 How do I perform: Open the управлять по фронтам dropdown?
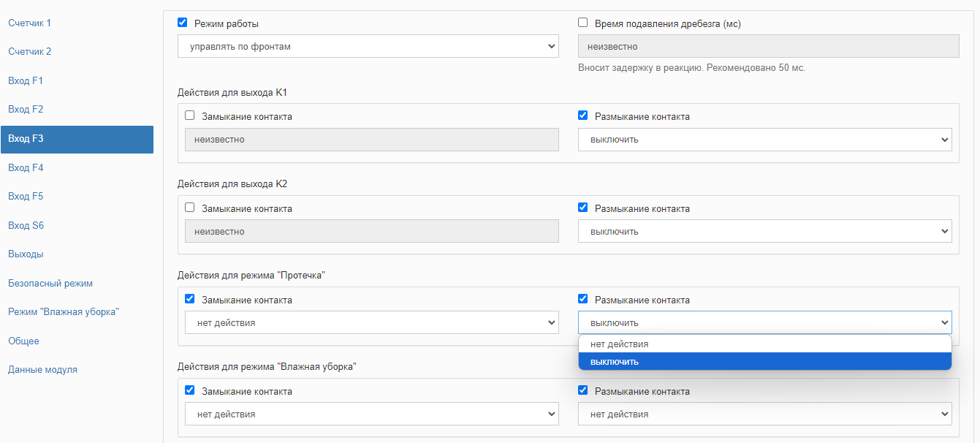(x=368, y=47)
